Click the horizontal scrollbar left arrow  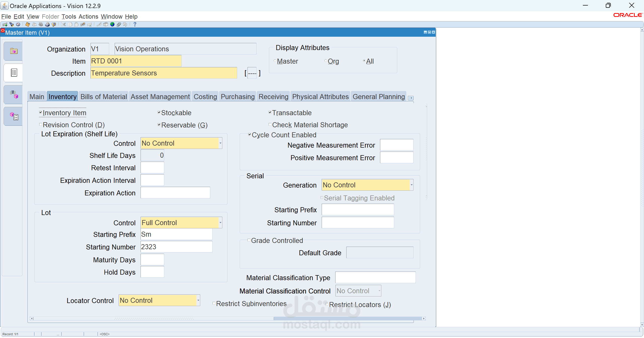point(31,318)
